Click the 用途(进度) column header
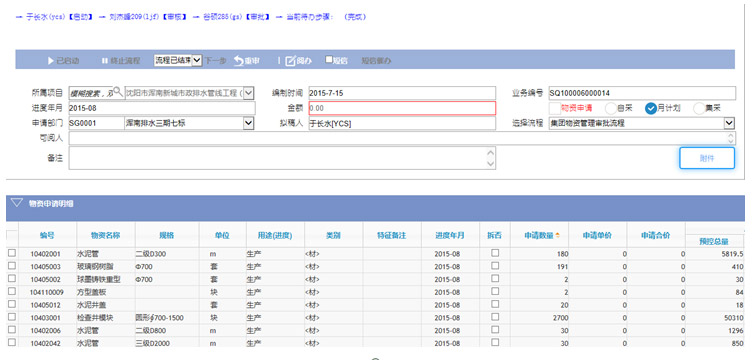Screen dimensions: 753x360 pyautogui.click(x=275, y=235)
